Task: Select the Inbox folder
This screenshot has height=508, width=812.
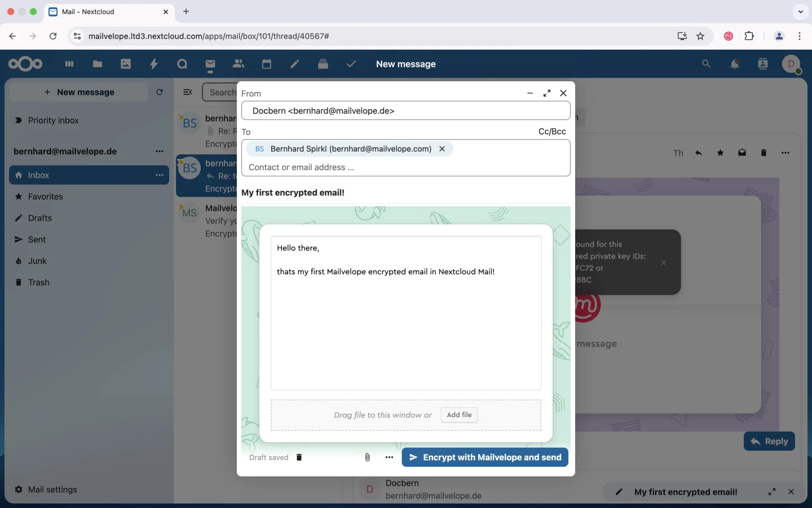Action: 89,175
